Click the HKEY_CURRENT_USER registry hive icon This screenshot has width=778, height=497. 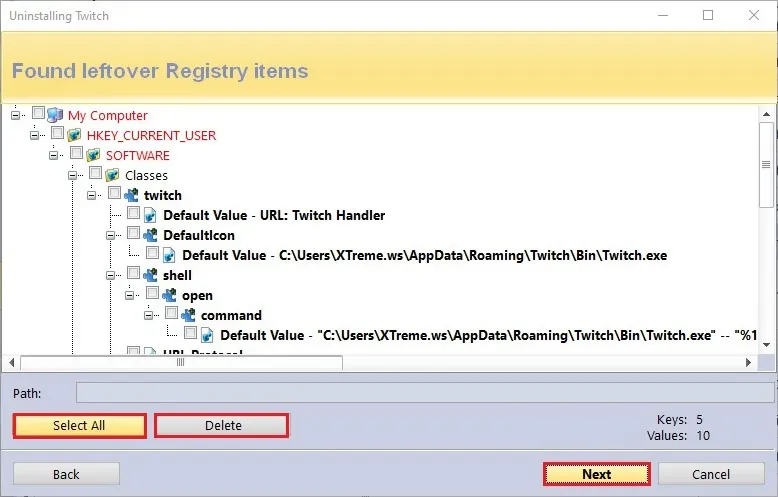coord(74,135)
